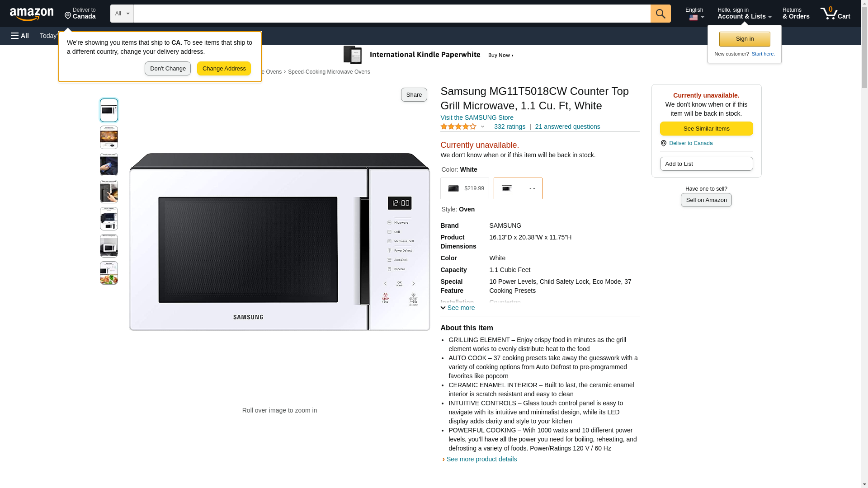Click the Amazon logo
The width and height of the screenshot is (868, 488).
[32, 14]
